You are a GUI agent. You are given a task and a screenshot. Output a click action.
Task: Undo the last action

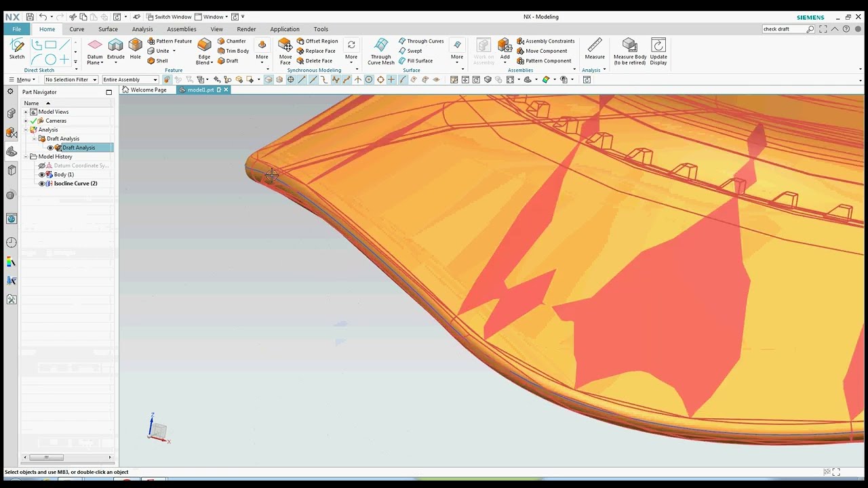pyautogui.click(x=43, y=16)
